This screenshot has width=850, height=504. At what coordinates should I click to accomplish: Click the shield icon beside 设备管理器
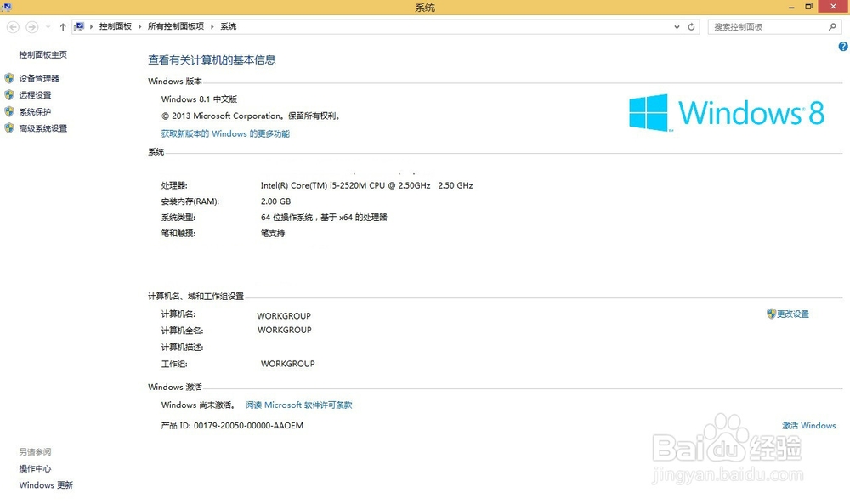[9, 78]
